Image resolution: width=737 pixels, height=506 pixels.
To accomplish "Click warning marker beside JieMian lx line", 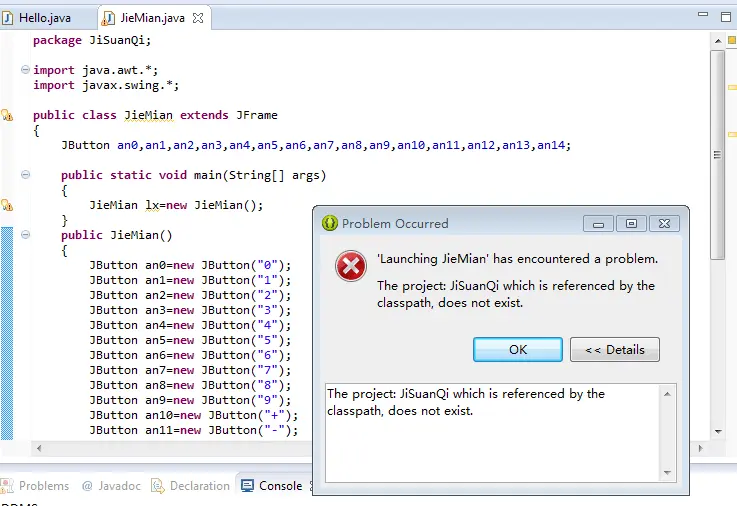I will (x=7, y=205).
